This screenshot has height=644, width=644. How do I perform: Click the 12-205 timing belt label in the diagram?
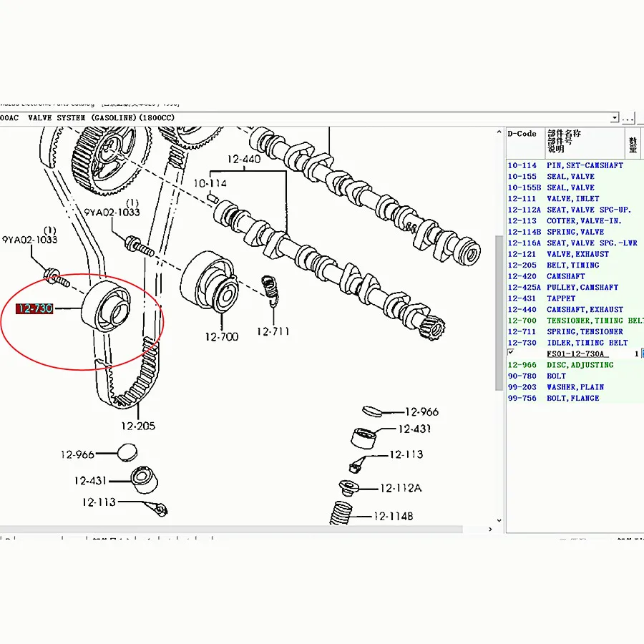pyautogui.click(x=138, y=426)
